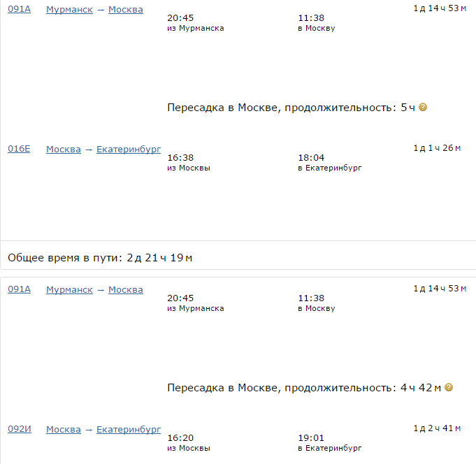Click the help icon beside 4 ч 42 м transfer
The height and width of the screenshot is (464, 476).
click(449, 387)
